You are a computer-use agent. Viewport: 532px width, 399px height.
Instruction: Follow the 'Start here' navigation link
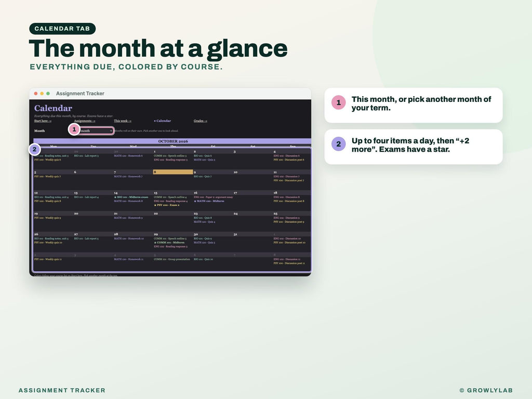[43, 121]
